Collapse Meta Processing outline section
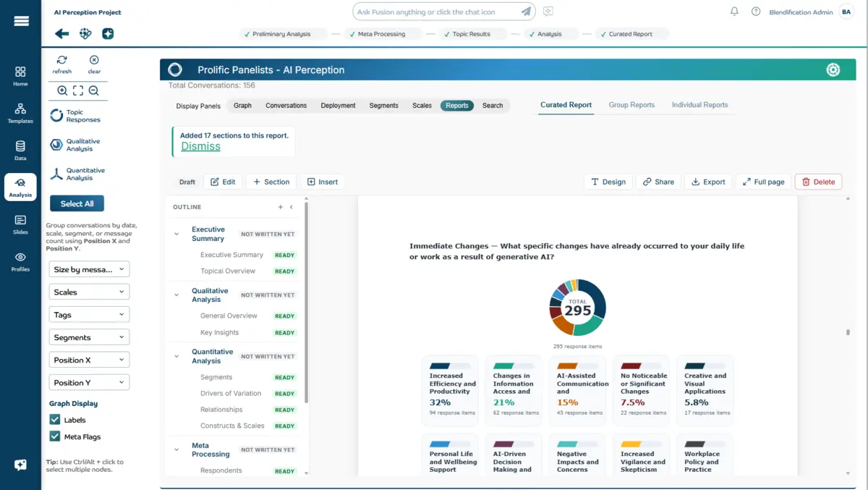This screenshot has height=490, width=868. coord(176,449)
